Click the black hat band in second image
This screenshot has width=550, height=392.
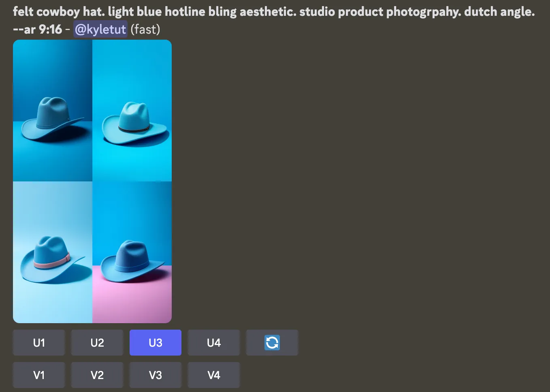tap(134, 129)
